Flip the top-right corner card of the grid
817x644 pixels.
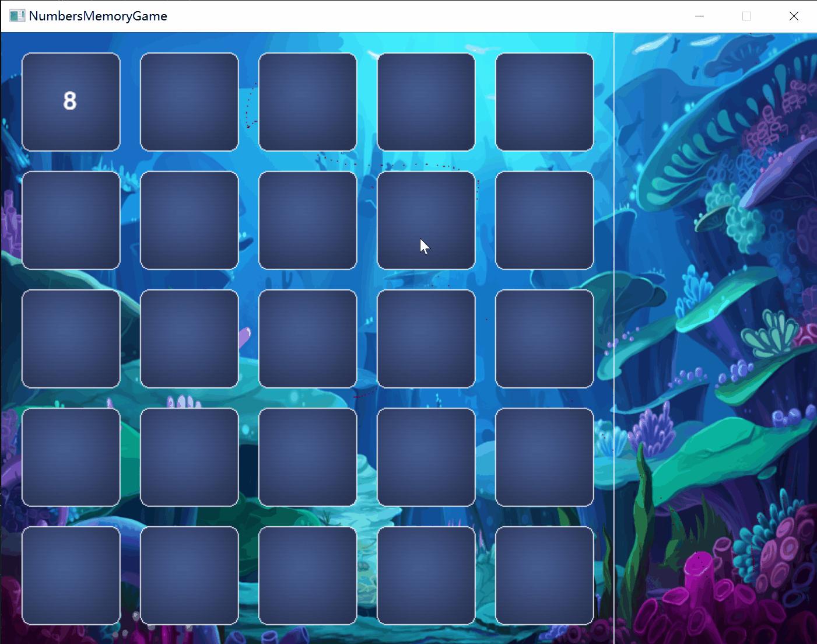pos(544,102)
